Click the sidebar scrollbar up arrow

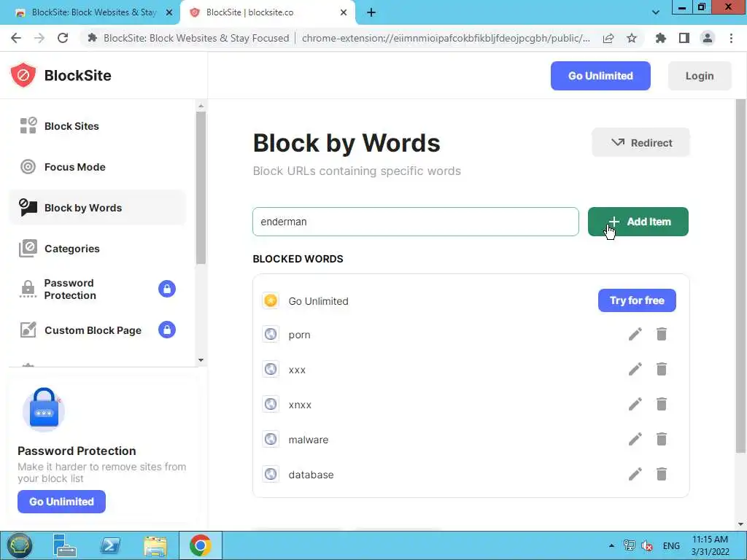[201, 106]
